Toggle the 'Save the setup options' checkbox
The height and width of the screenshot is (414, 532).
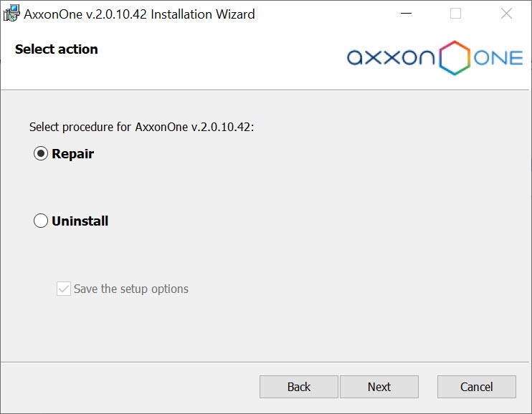(x=64, y=289)
